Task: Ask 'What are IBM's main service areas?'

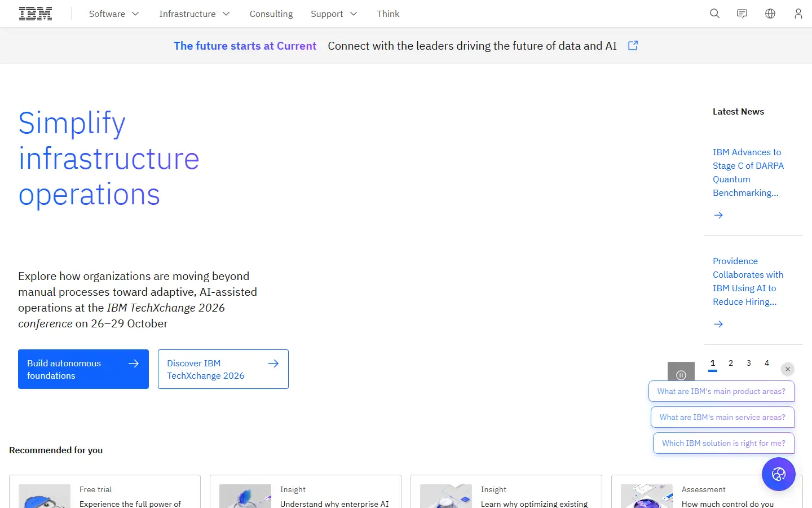Action: [x=722, y=417]
